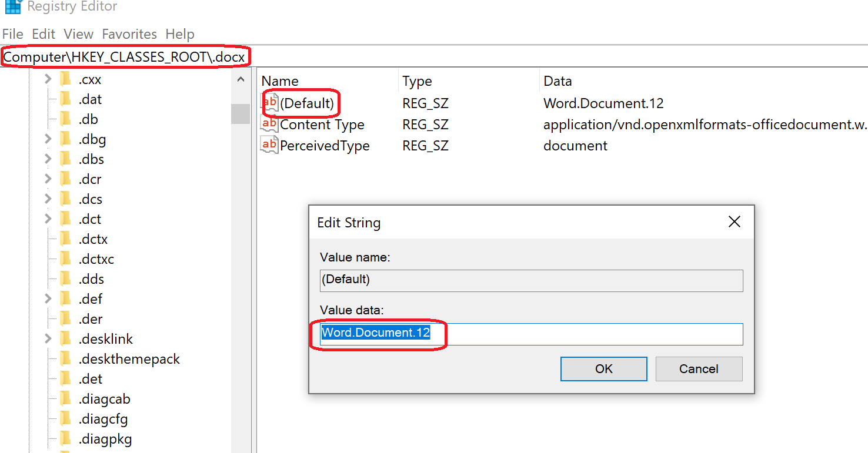868x453 pixels.
Task: Select the .desklink folder icon
Action: (x=65, y=339)
